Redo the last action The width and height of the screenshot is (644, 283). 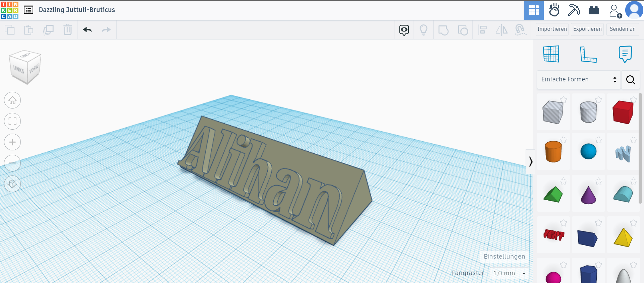click(x=106, y=30)
